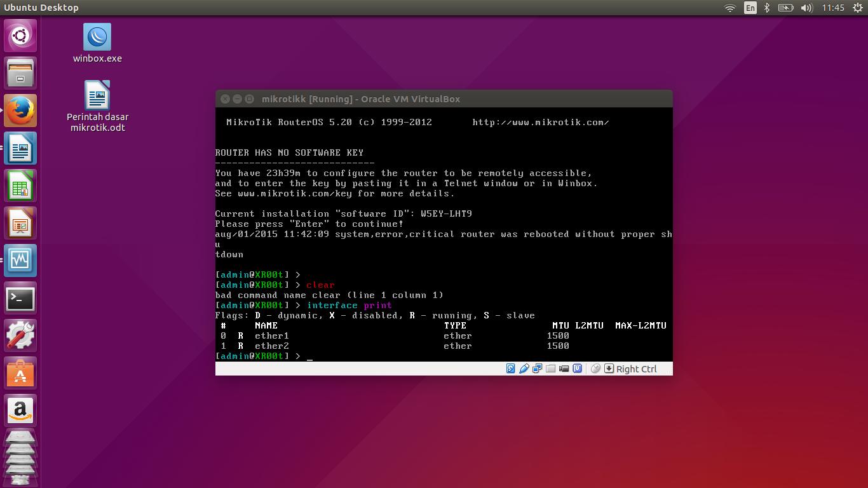Open LibreOffice Writer from launcher
The width and height of the screenshot is (868, 488).
tap(20, 148)
